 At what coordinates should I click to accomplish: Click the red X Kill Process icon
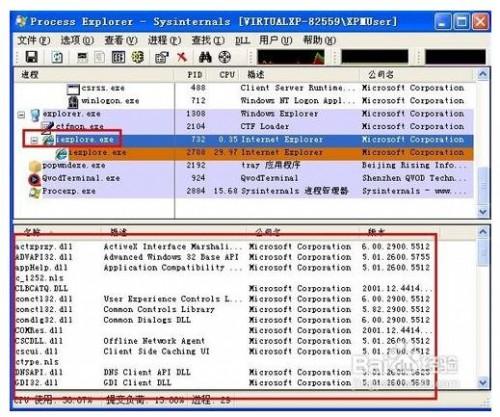pyautogui.click(x=182, y=57)
